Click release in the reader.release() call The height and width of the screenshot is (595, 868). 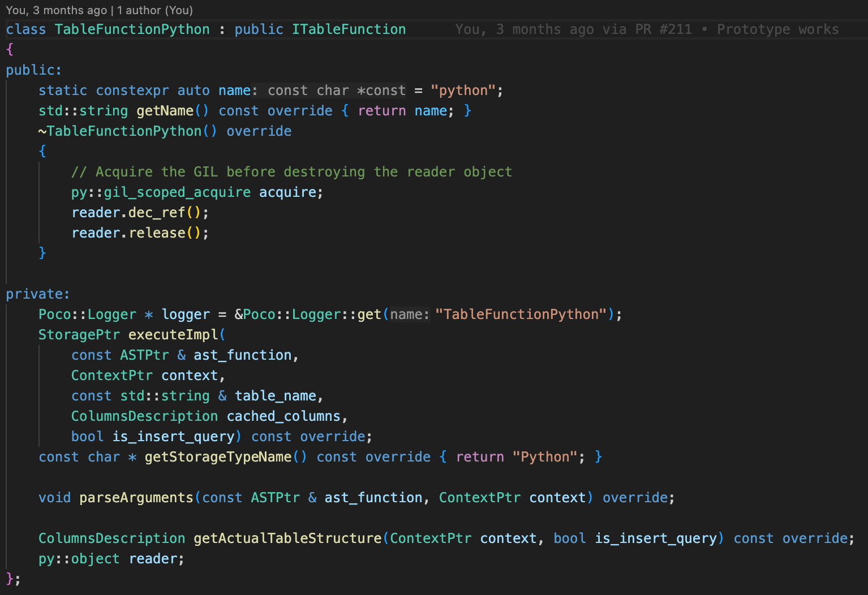point(157,233)
